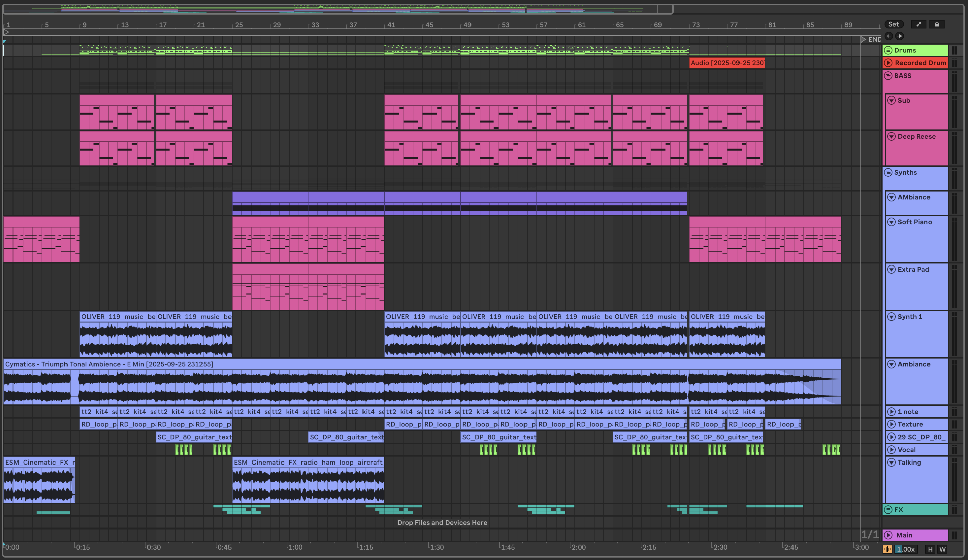The image size is (968, 560).
Task: Unfold the FX group track
Action: click(888, 510)
